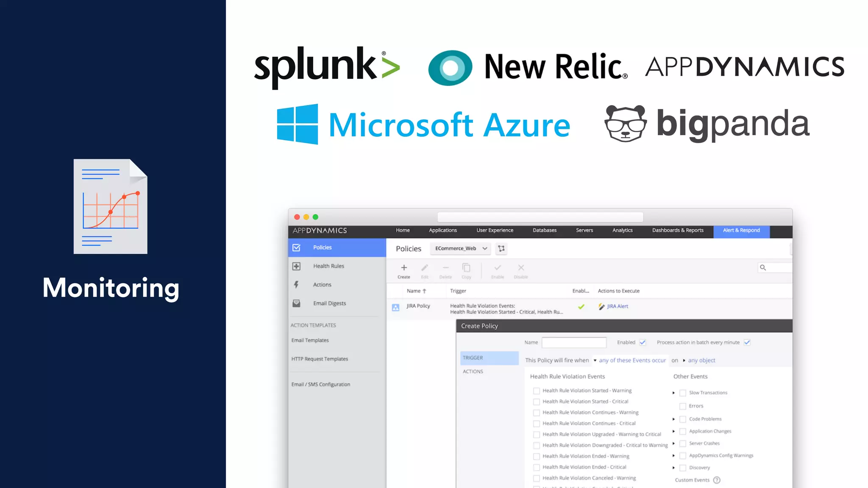Click the Policies checkbox icon in sidebar
The height and width of the screenshot is (488, 868).
tap(296, 248)
